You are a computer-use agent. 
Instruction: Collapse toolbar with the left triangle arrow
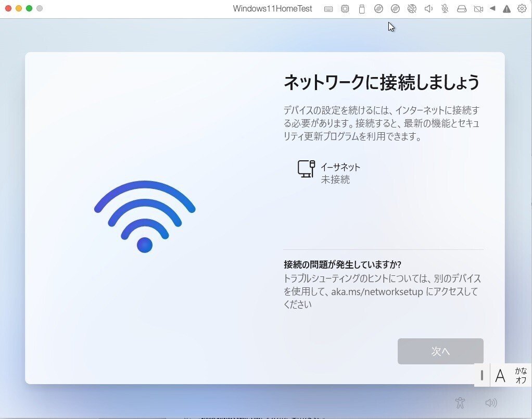point(492,8)
